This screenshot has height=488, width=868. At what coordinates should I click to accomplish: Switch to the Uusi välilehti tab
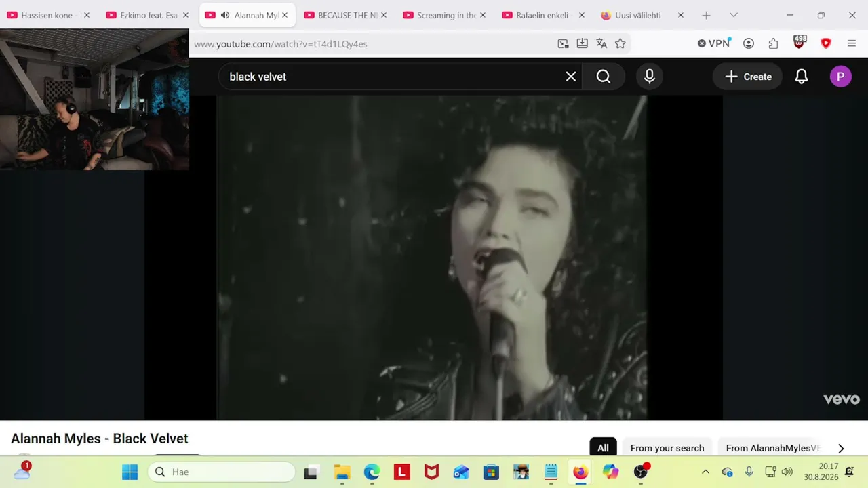tap(643, 15)
